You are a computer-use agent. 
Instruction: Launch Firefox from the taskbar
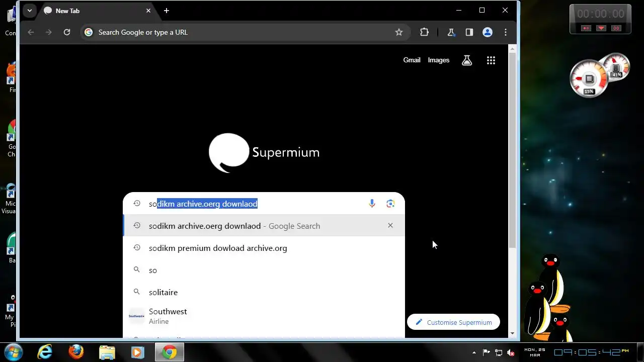coord(76,352)
